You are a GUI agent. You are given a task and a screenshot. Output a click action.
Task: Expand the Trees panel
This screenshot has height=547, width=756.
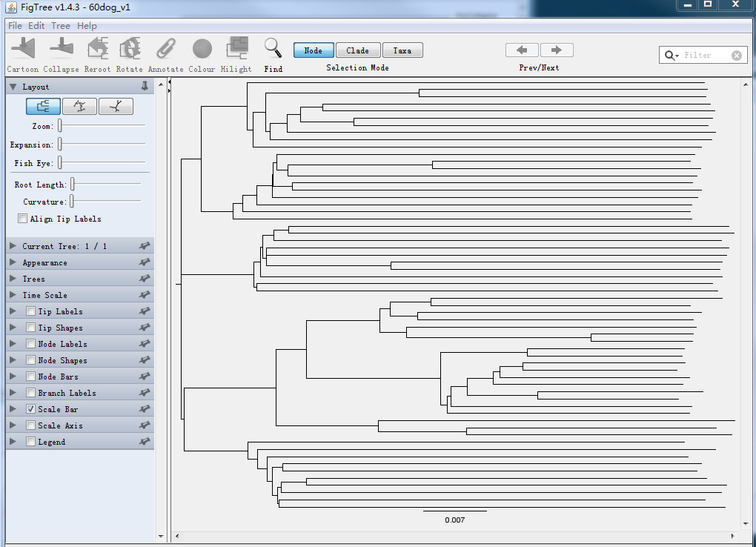click(x=13, y=279)
